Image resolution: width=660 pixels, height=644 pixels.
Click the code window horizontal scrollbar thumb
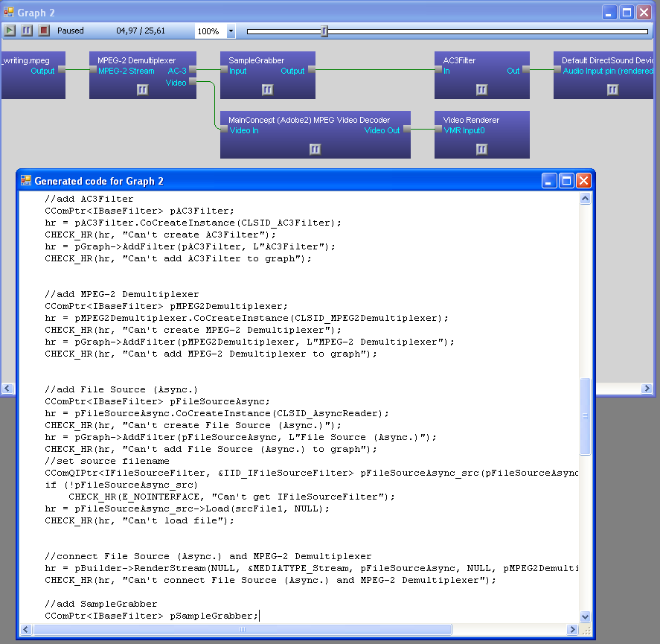coord(243,630)
